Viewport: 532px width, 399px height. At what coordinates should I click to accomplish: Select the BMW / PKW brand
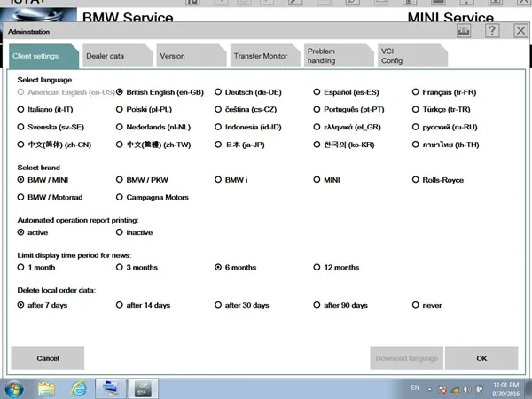[142, 180]
